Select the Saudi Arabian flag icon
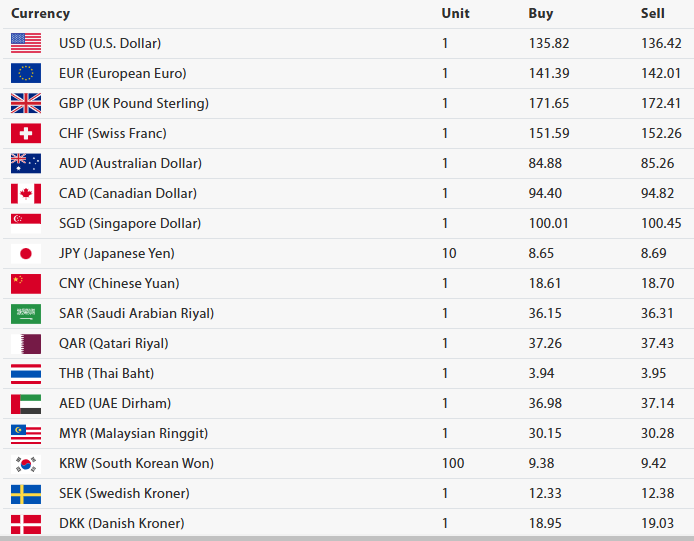 point(26,313)
